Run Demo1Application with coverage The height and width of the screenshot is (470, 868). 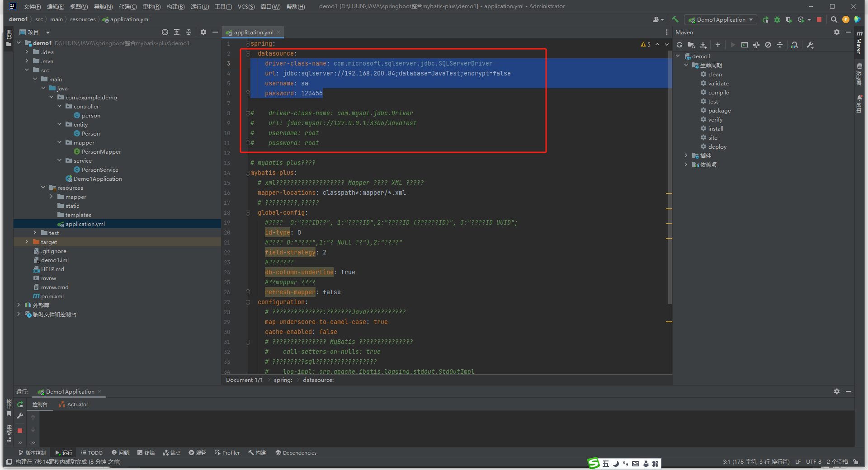coord(789,19)
